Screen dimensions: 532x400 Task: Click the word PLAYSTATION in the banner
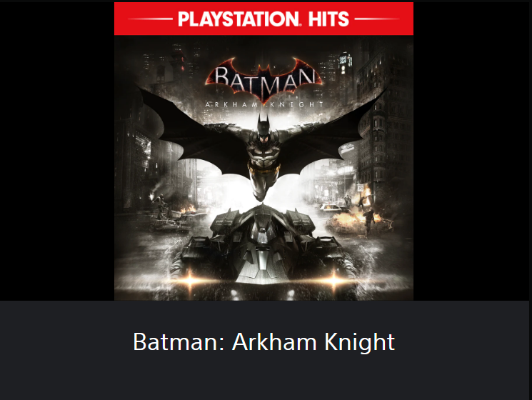(239, 19)
